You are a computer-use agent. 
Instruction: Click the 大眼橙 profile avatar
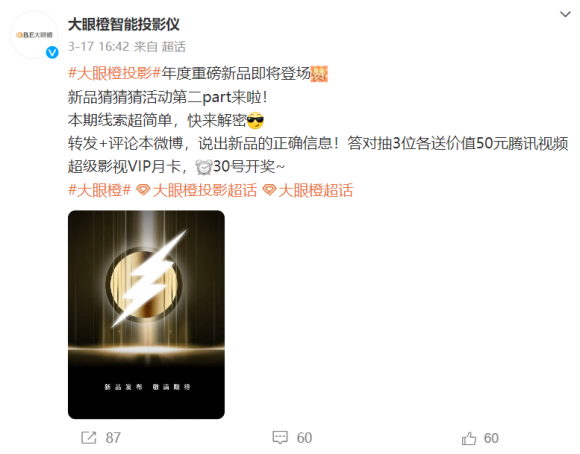[x=34, y=35]
